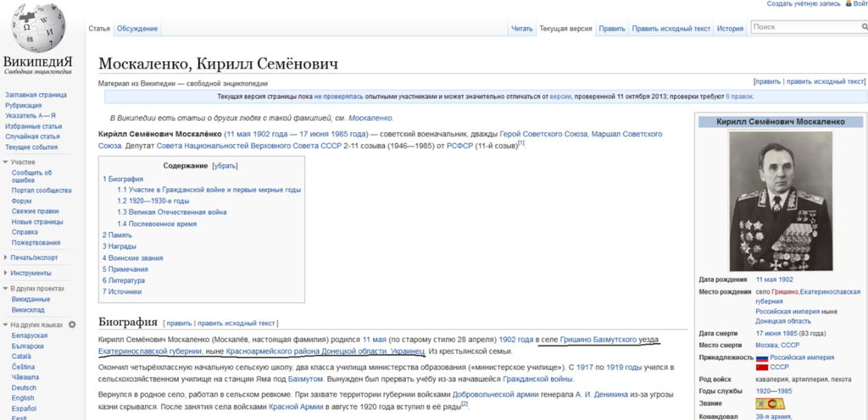Click Сообщить об ошибке link
This screenshot has height=420, width=868.
31,176
